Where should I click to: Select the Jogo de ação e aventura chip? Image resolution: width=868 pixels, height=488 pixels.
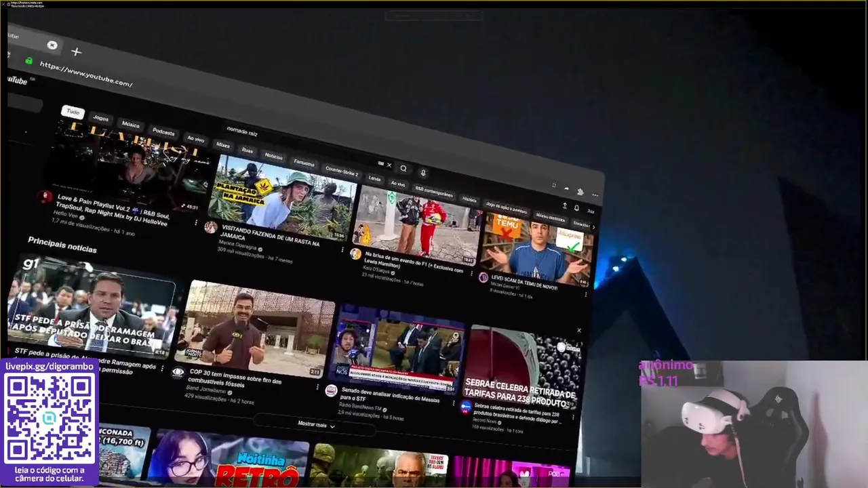[506, 209]
